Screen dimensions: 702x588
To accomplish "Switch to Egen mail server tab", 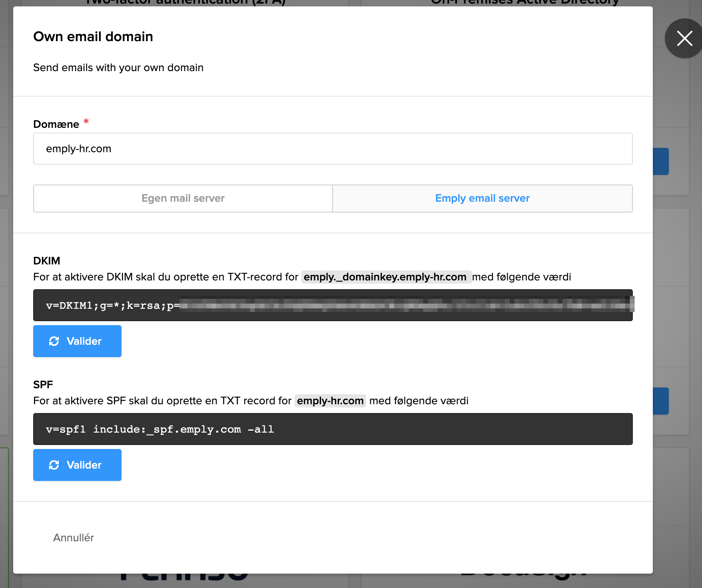I will click(183, 199).
